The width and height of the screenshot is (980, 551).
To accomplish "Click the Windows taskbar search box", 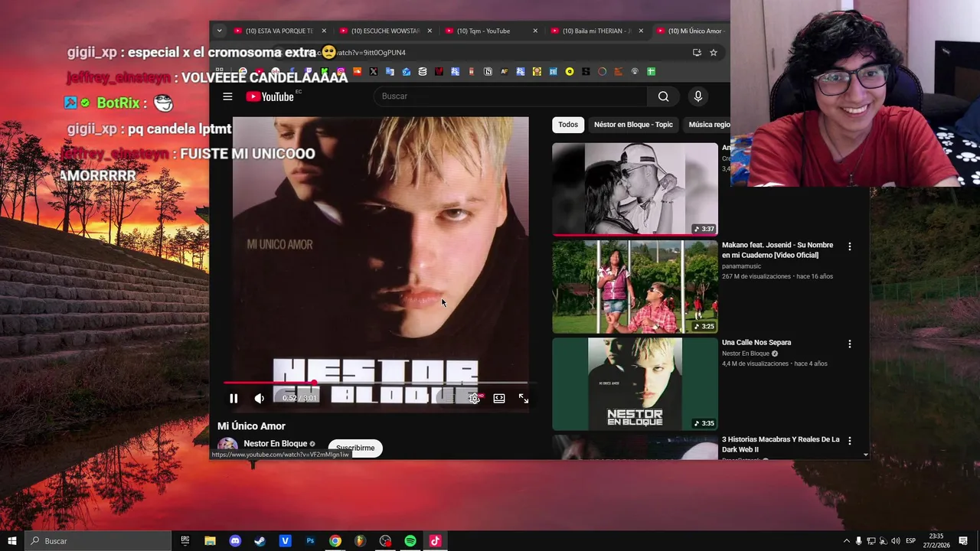I will [98, 540].
